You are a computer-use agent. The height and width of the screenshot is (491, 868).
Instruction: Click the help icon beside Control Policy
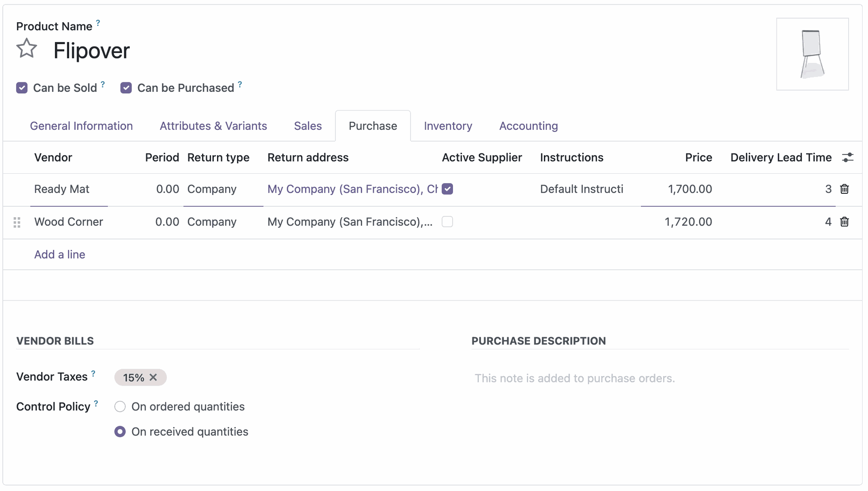(96, 403)
